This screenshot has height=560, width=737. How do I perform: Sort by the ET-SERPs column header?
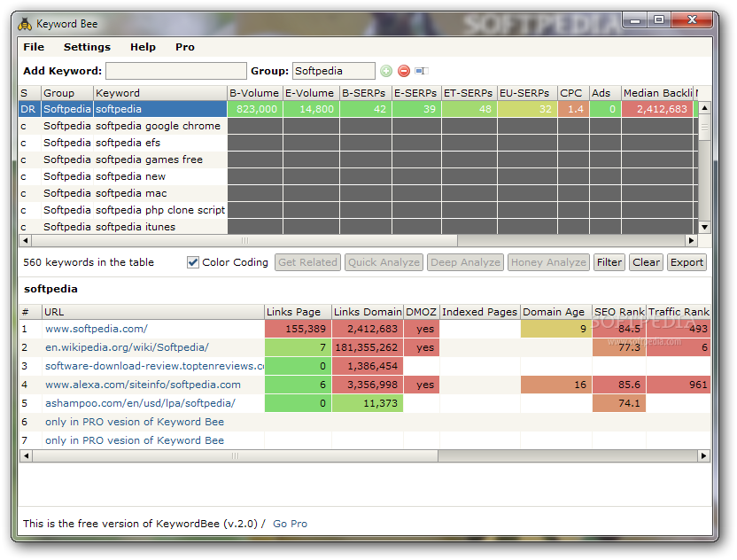click(x=469, y=93)
